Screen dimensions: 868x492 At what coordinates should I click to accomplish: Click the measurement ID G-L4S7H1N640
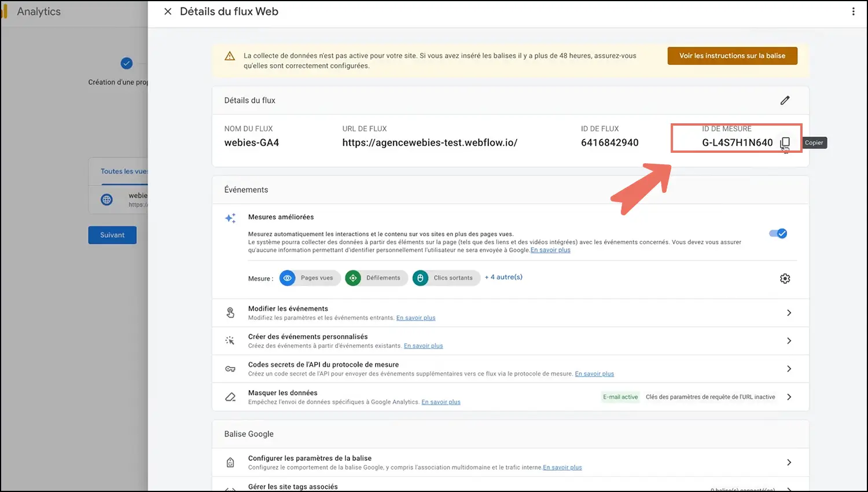[737, 142]
